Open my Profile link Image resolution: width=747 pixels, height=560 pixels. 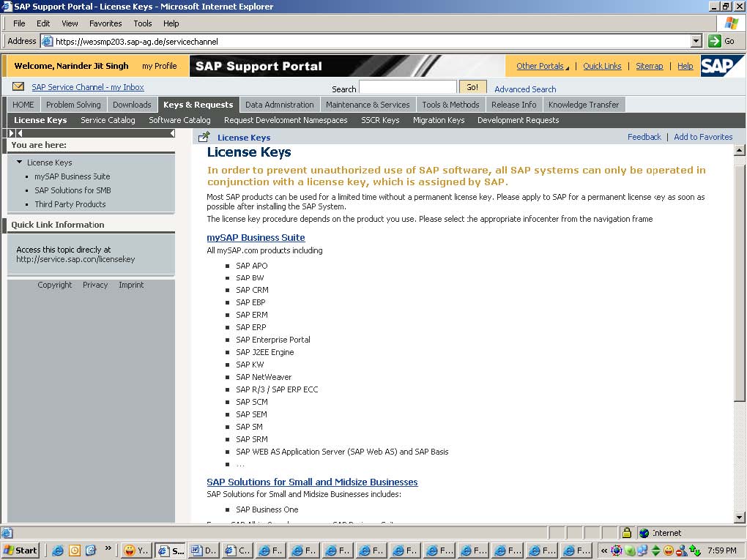point(159,66)
